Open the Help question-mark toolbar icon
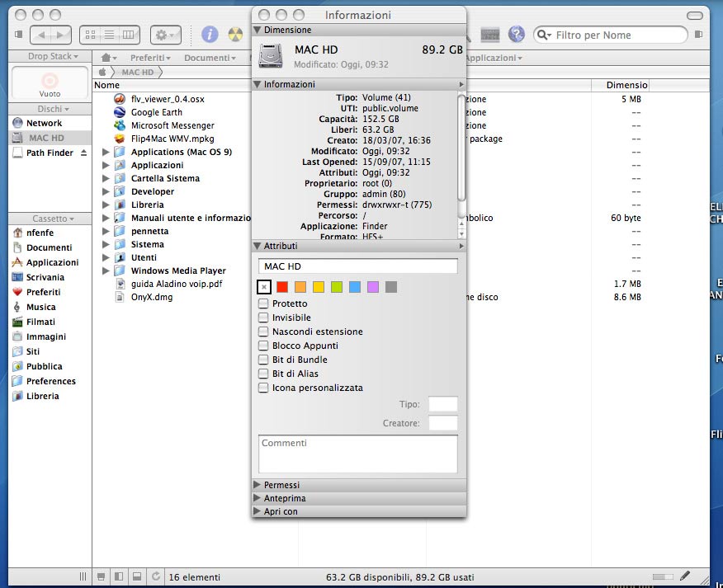 point(517,35)
